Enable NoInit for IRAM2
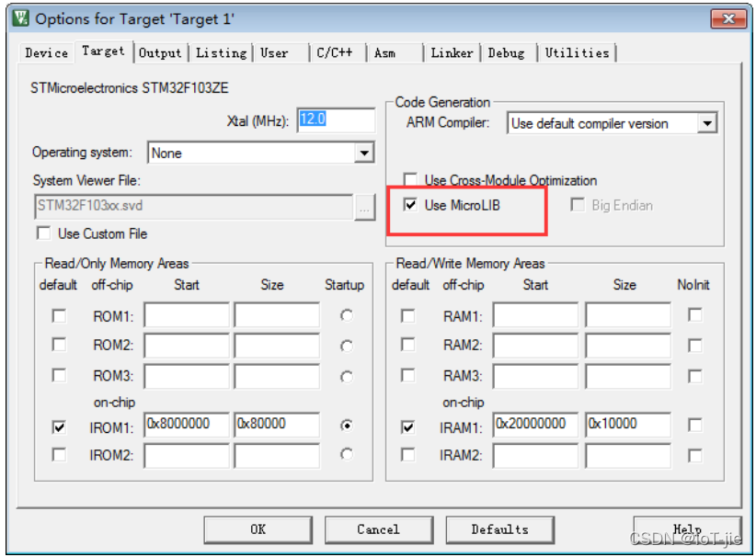Viewport: 756px width, 557px height. click(x=694, y=455)
